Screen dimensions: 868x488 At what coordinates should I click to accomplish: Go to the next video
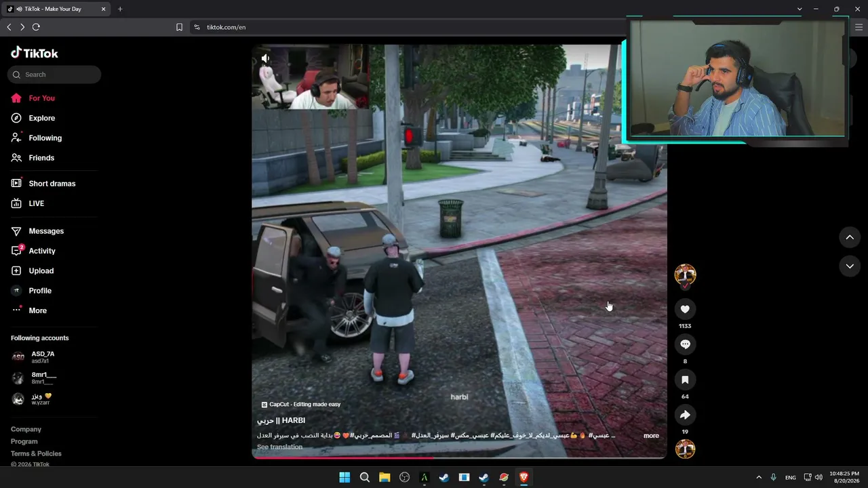[850, 266]
